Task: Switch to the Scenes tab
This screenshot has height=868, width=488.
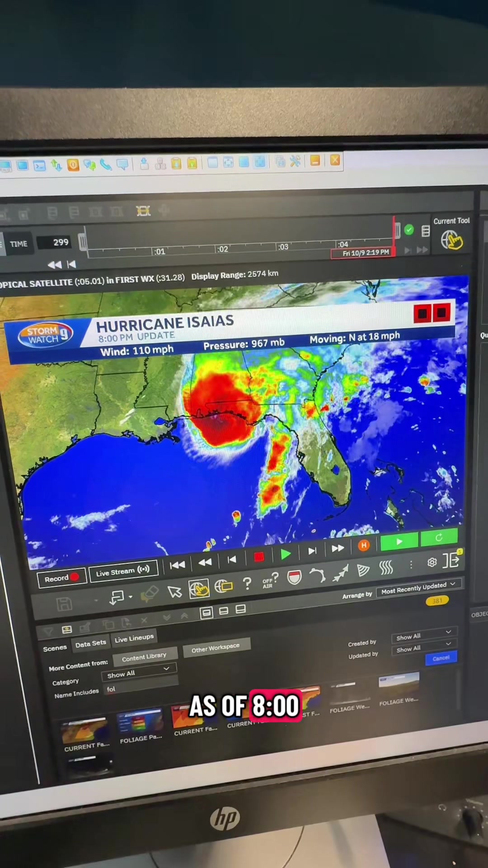Action: [x=55, y=648]
